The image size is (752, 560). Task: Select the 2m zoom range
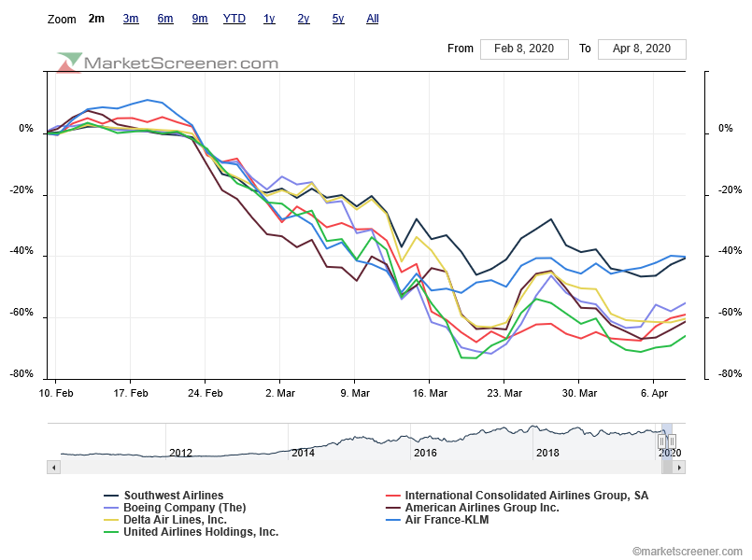[96, 19]
